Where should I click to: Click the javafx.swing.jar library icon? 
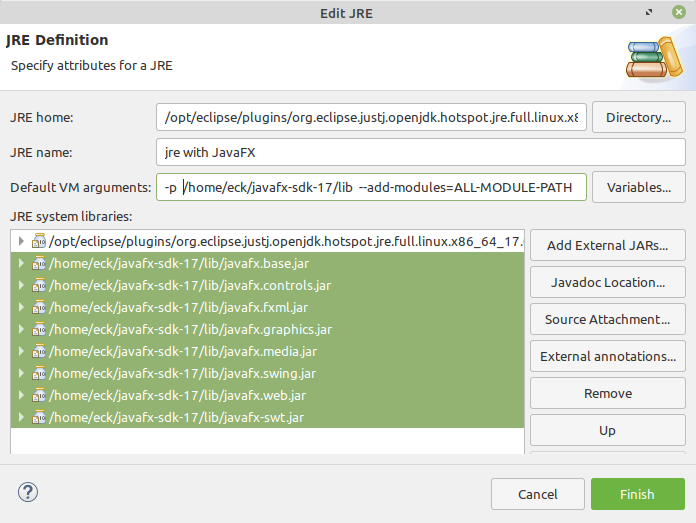point(39,373)
